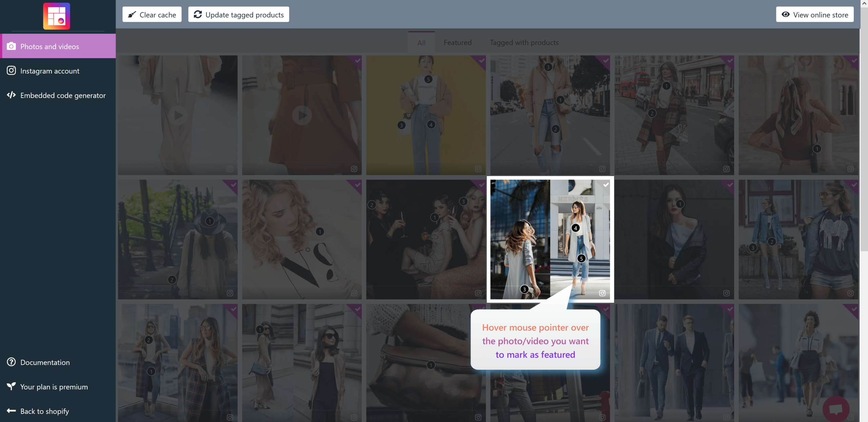Play the first video thumbnail
868x422 pixels.
click(x=178, y=115)
